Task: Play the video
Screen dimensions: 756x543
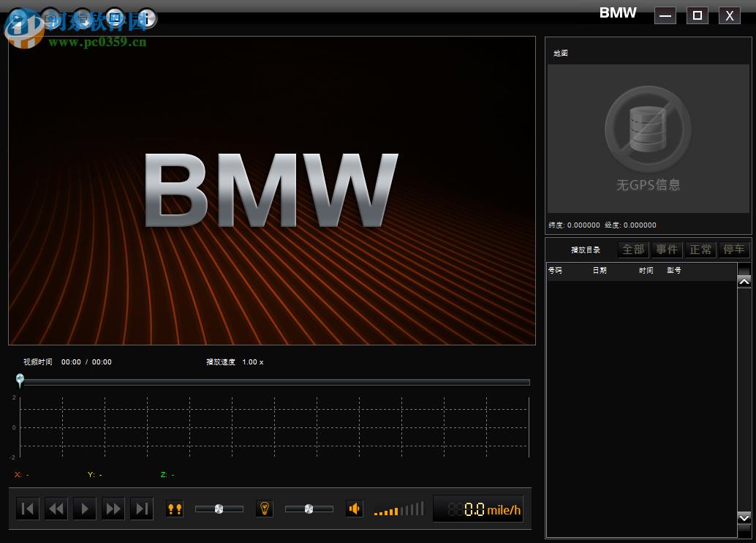Action: (x=84, y=508)
